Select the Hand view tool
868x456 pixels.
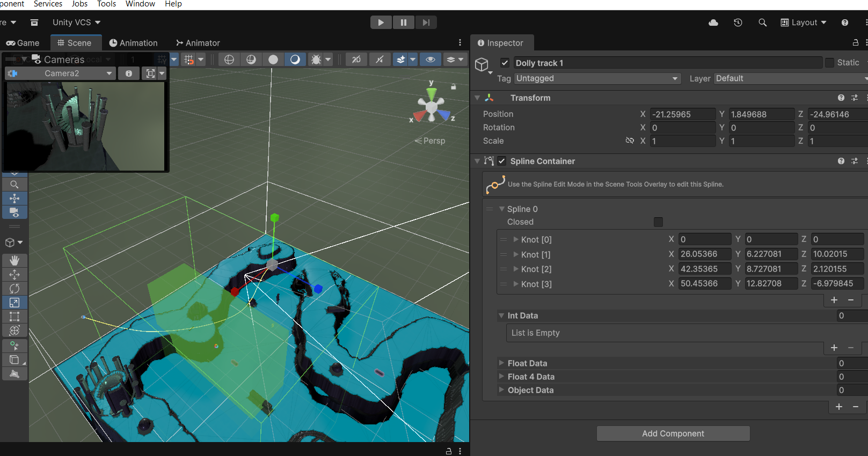(x=14, y=260)
